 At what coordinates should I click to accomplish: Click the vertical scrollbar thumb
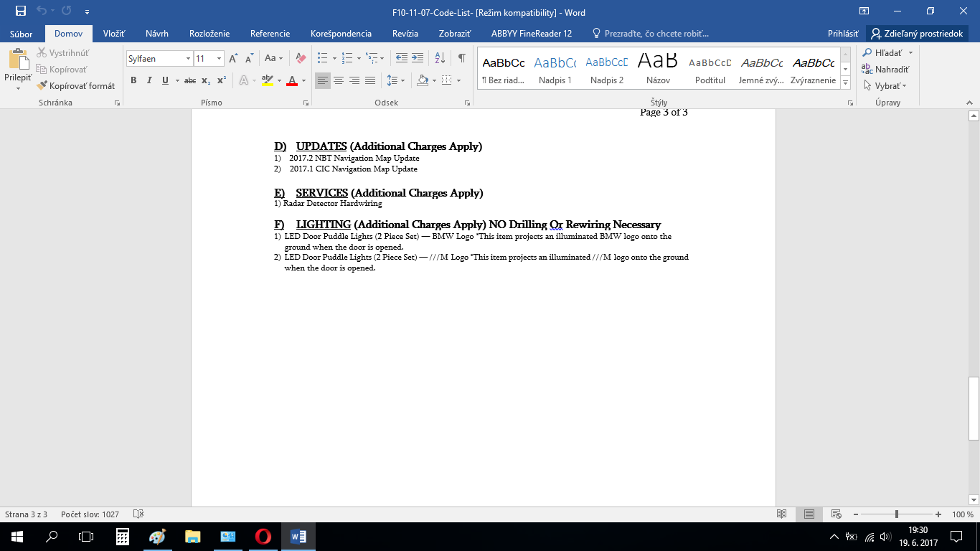(974, 408)
